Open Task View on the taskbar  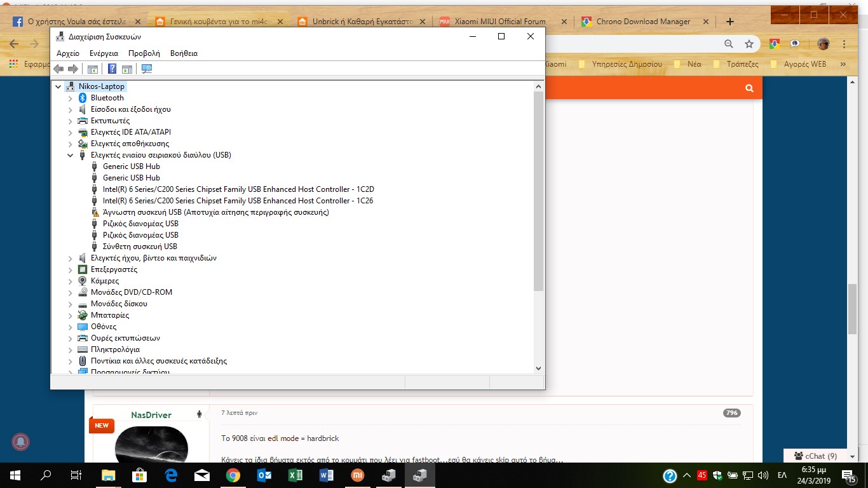tap(76, 475)
